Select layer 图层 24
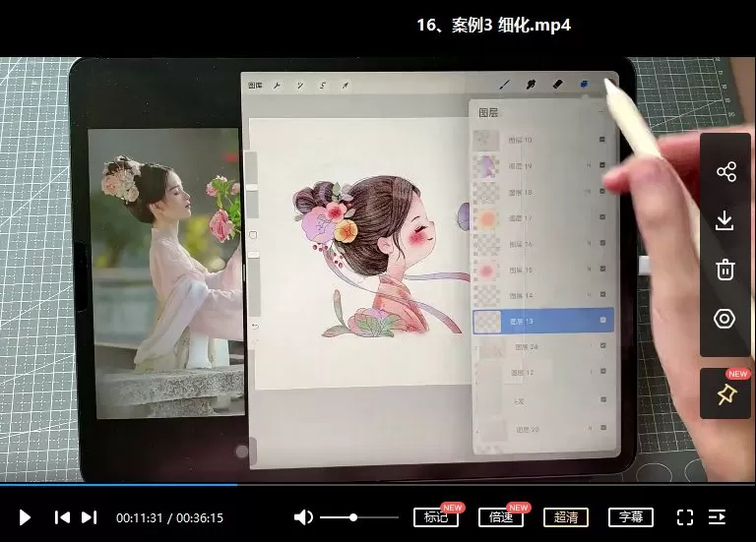Viewport: 756px width, 542px height. [543, 347]
